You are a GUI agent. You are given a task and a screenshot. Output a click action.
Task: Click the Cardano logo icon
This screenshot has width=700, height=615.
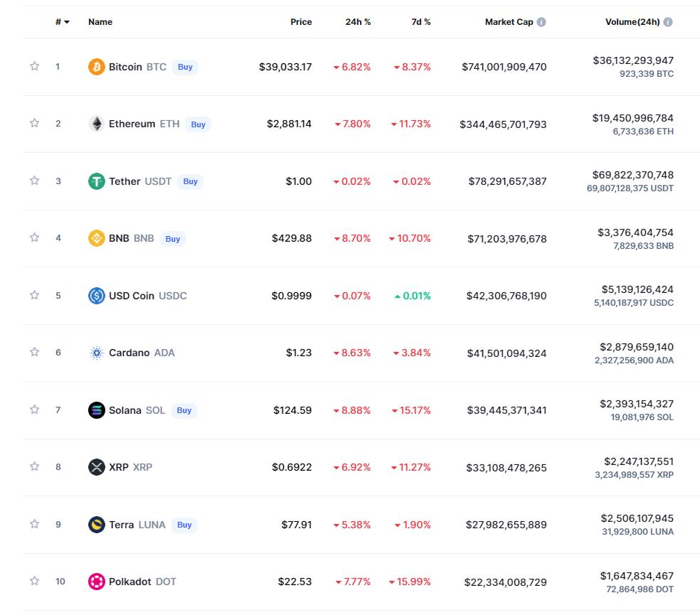coord(96,353)
